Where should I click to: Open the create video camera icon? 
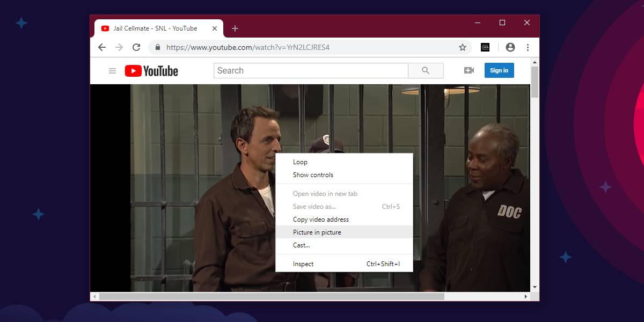tap(469, 70)
